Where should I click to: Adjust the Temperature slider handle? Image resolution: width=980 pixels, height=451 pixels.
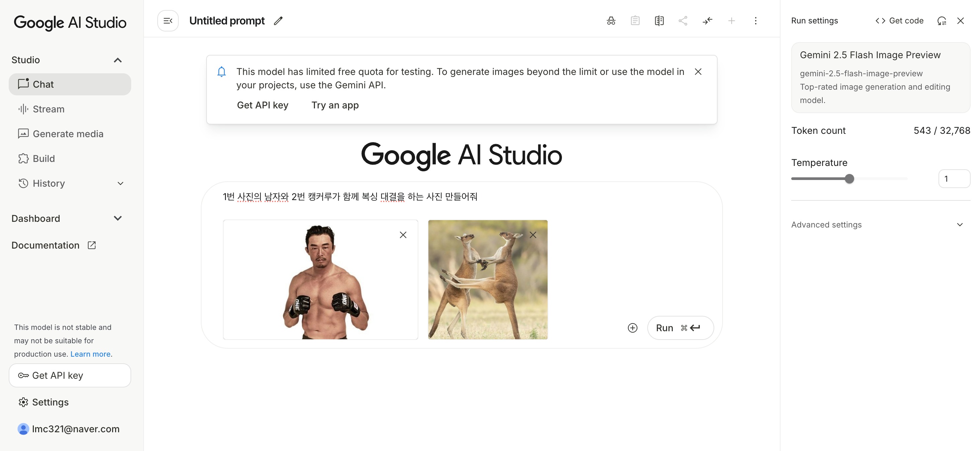pyautogui.click(x=849, y=179)
